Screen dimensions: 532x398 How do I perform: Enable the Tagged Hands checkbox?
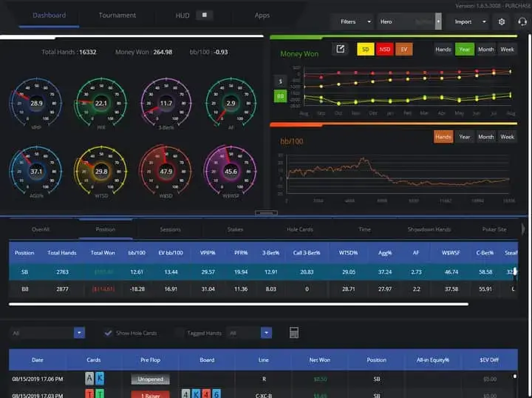pos(180,333)
